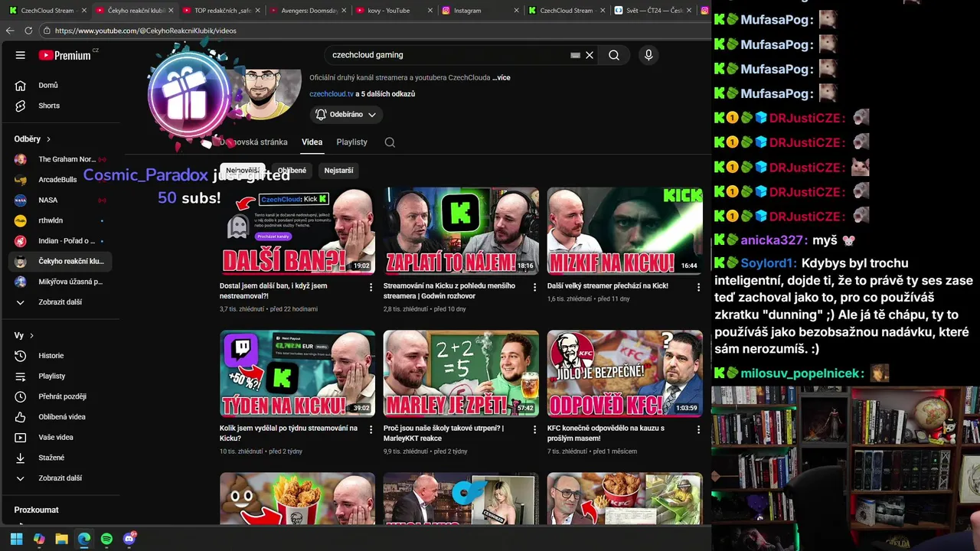The image size is (980, 551).
Task: Open options for 'Streamování na Kicku' video
Action: [534, 287]
